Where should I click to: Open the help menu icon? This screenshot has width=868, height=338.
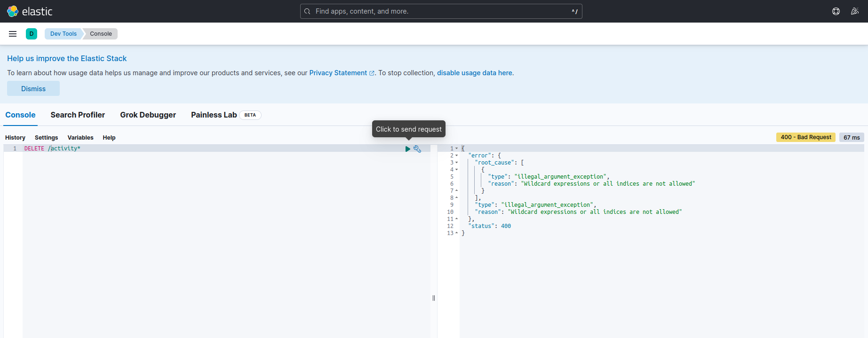tap(836, 11)
